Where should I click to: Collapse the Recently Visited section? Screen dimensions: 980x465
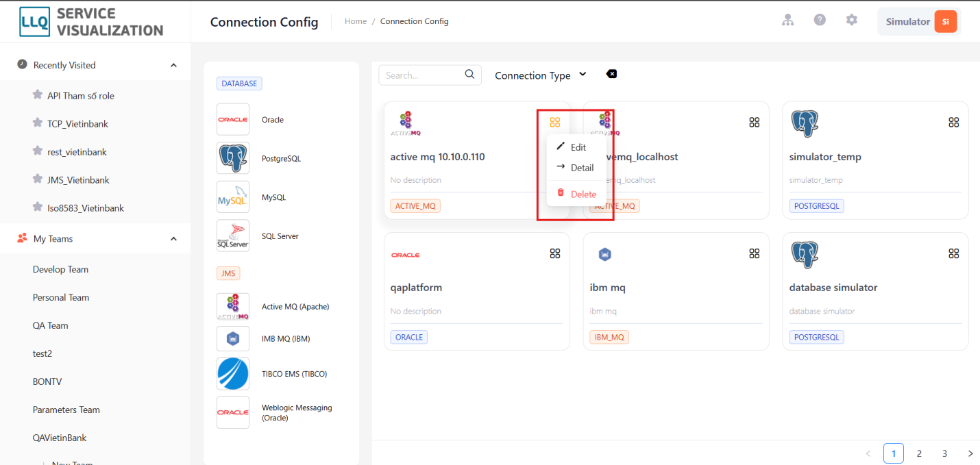click(173, 64)
